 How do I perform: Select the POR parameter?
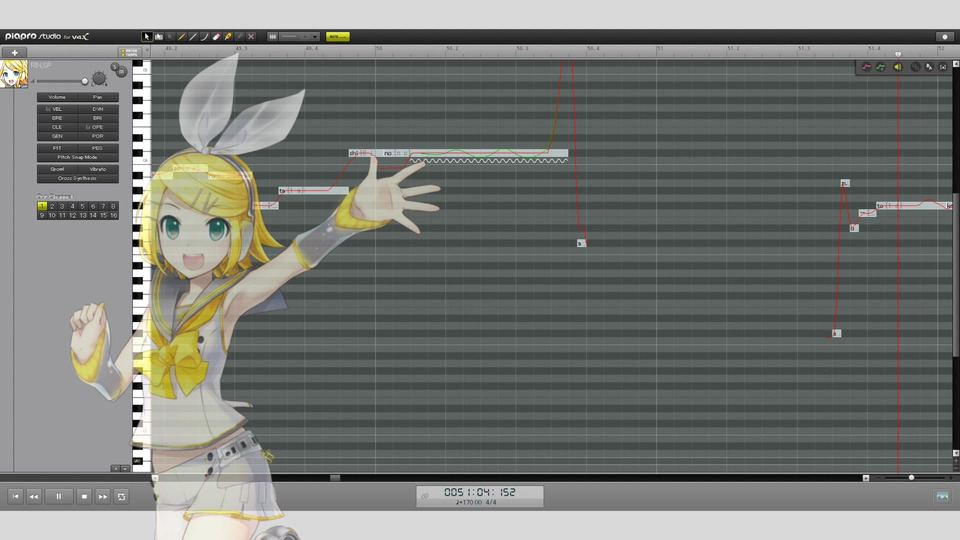pyautogui.click(x=98, y=137)
